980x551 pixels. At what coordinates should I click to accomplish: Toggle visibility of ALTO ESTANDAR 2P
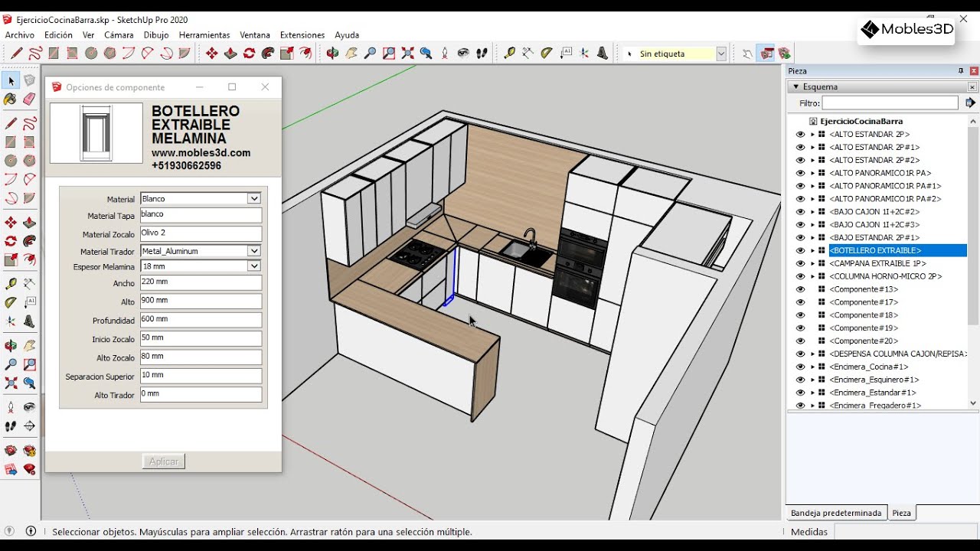click(800, 134)
